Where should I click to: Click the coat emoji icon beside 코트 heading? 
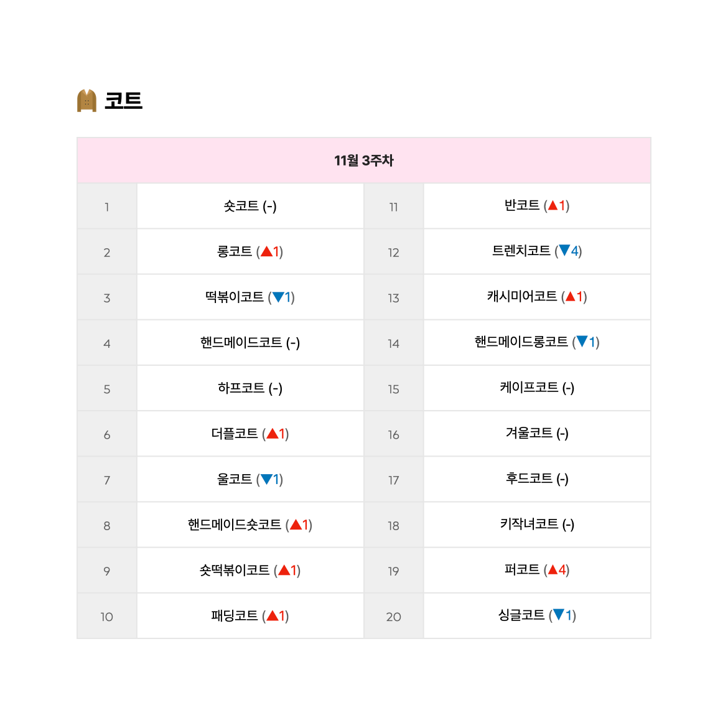[x=86, y=100]
